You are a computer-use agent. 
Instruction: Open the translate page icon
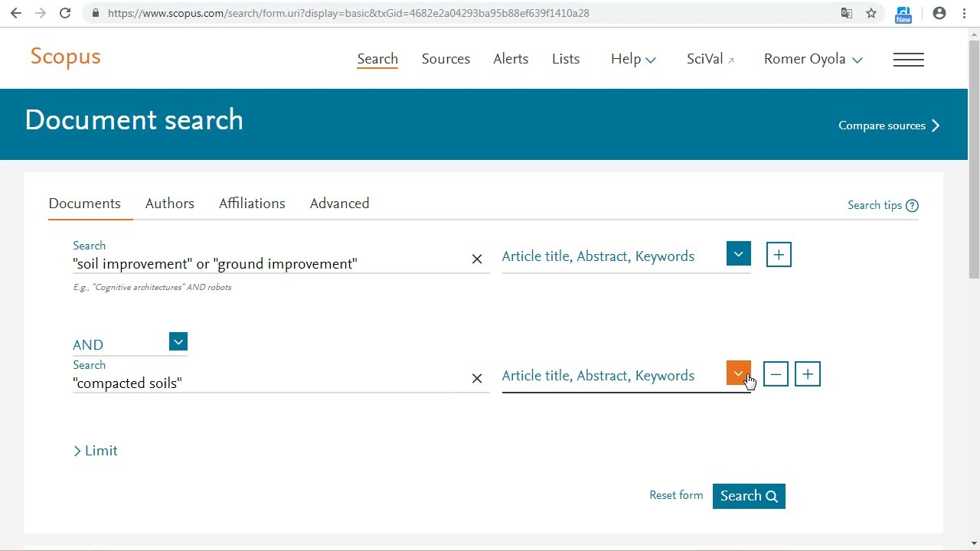(847, 13)
